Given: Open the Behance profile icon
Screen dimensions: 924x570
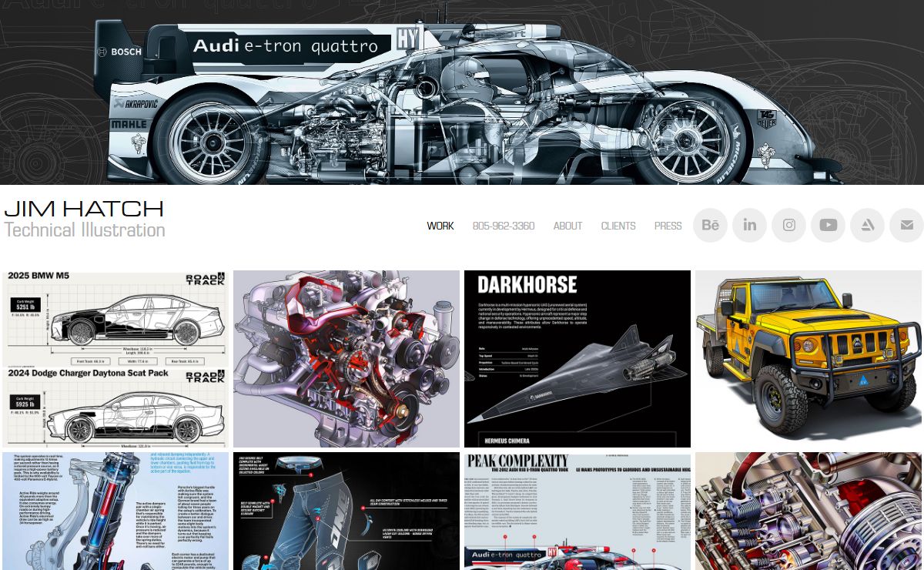Looking at the screenshot, I should click(x=711, y=226).
